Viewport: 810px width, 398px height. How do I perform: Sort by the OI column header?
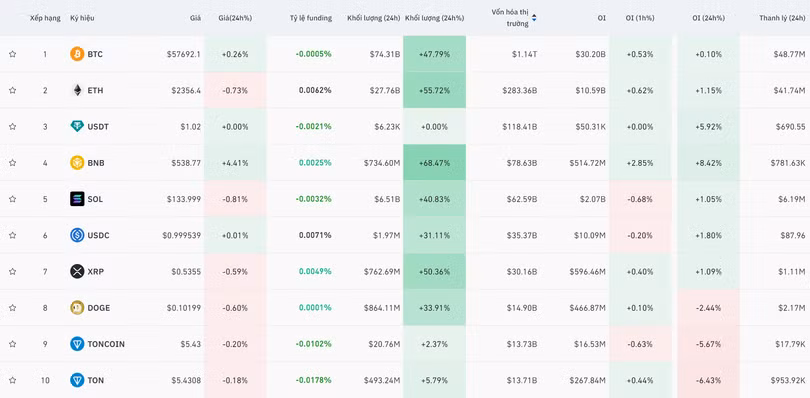pyautogui.click(x=601, y=18)
